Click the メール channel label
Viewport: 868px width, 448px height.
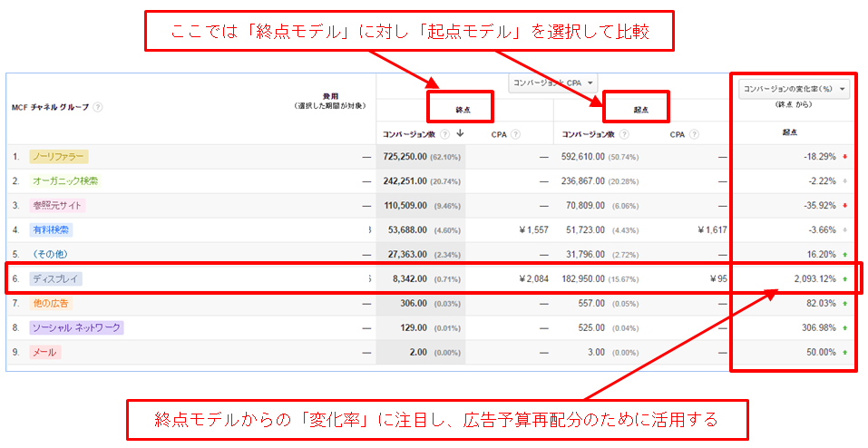(45, 352)
